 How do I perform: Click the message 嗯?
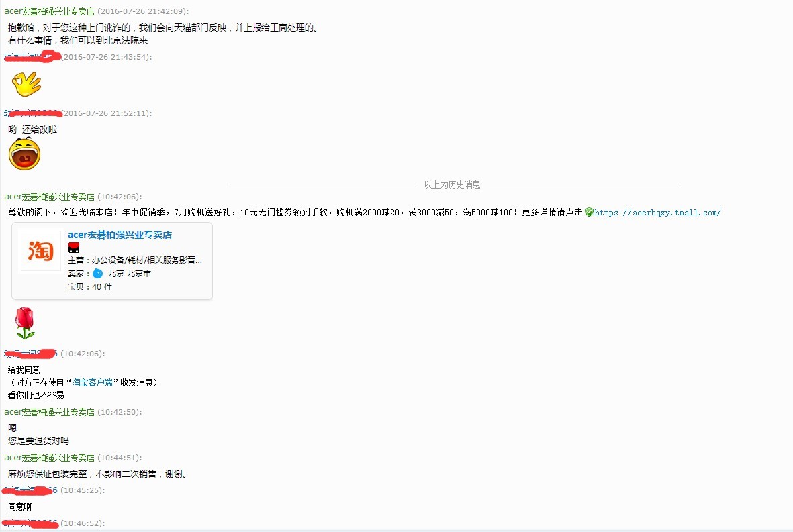pyautogui.click(x=13, y=428)
